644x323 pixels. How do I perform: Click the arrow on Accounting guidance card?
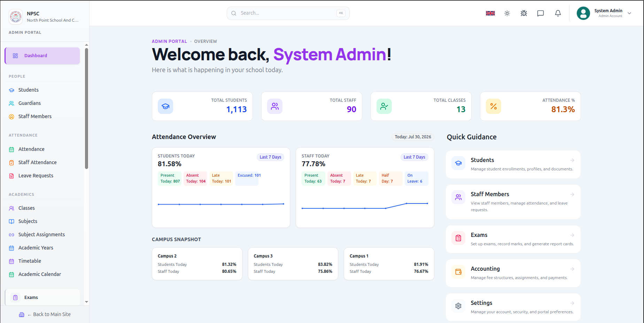click(572, 269)
